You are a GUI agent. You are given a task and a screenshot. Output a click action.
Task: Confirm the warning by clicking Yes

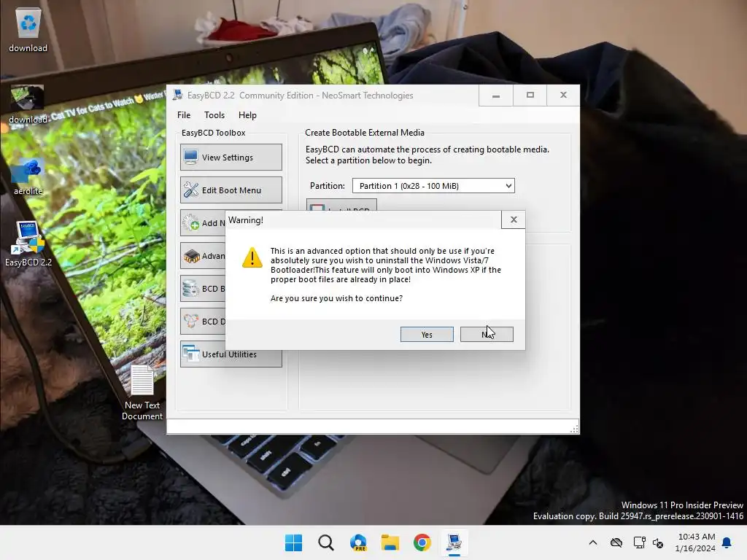(x=426, y=334)
